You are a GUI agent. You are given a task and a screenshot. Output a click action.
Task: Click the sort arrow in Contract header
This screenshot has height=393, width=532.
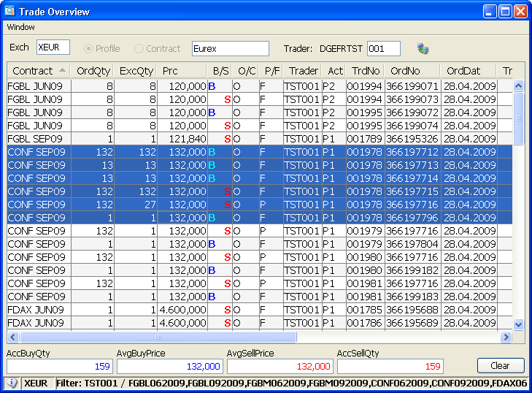63,71
